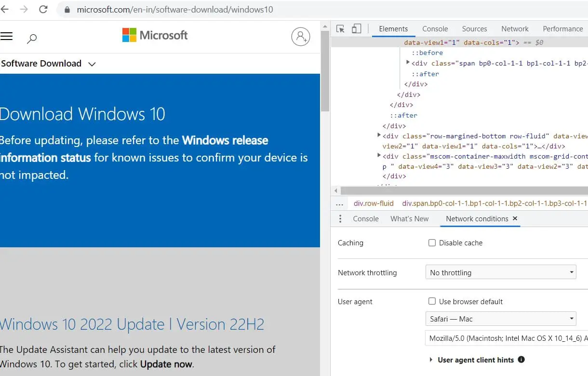
Task: Open the Network throttling dropdown
Action: click(x=501, y=272)
